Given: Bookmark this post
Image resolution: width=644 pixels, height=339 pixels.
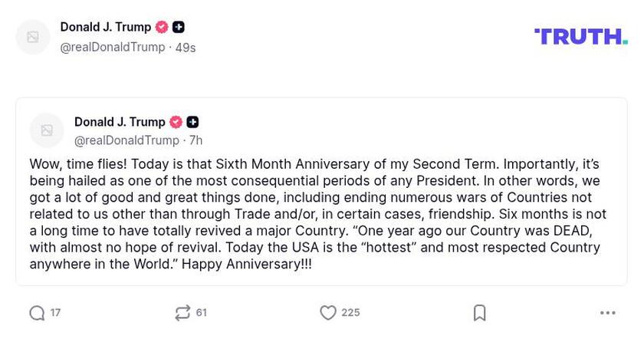Looking at the screenshot, I should [x=480, y=313].
